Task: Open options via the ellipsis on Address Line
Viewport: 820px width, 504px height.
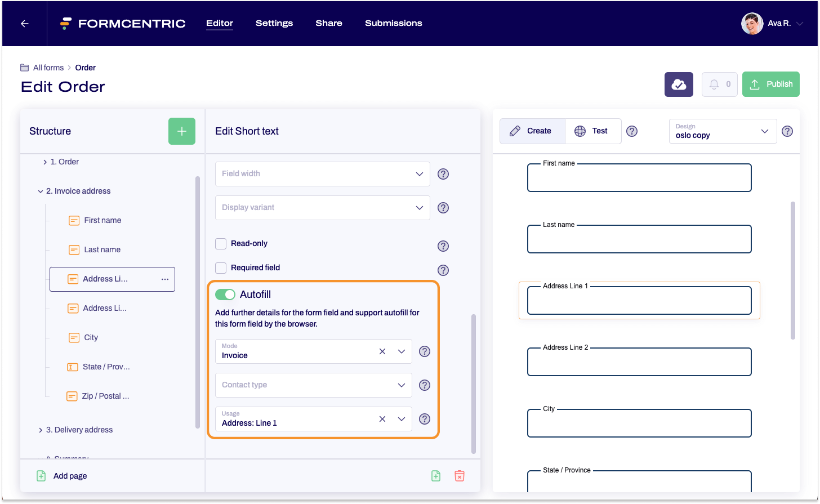Action: (164, 279)
